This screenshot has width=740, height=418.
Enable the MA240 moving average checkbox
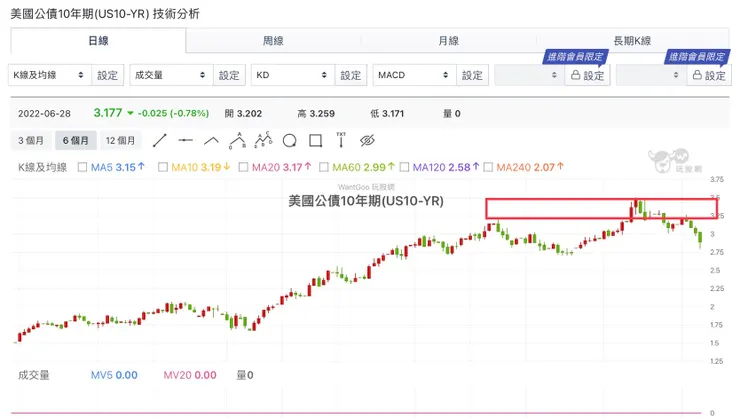[x=488, y=167]
